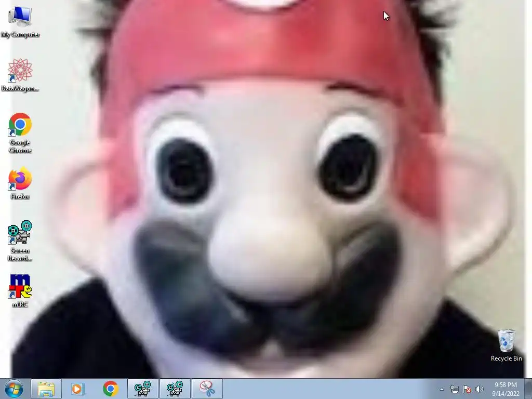Switch to Screen Recorder window beside Chrome taskbar icon

tap(142, 389)
